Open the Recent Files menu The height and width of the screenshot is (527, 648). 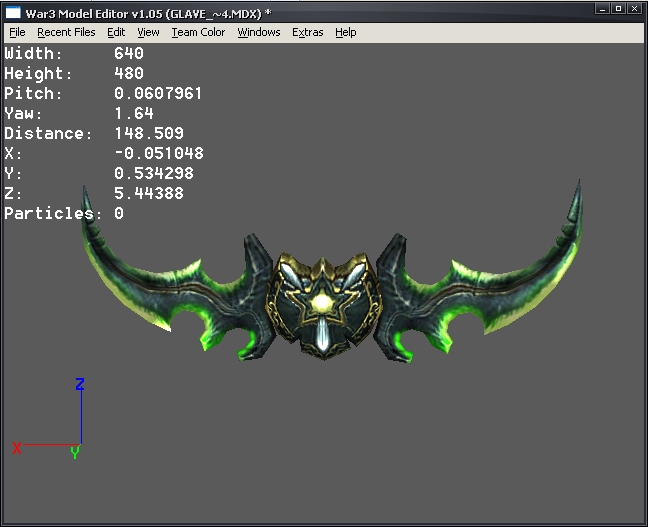point(66,32)
